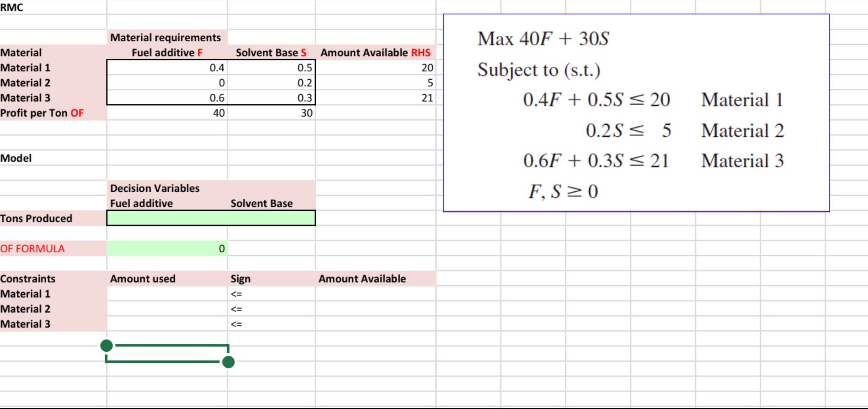Click the Material 2 Amount used cell

(167, 309)
